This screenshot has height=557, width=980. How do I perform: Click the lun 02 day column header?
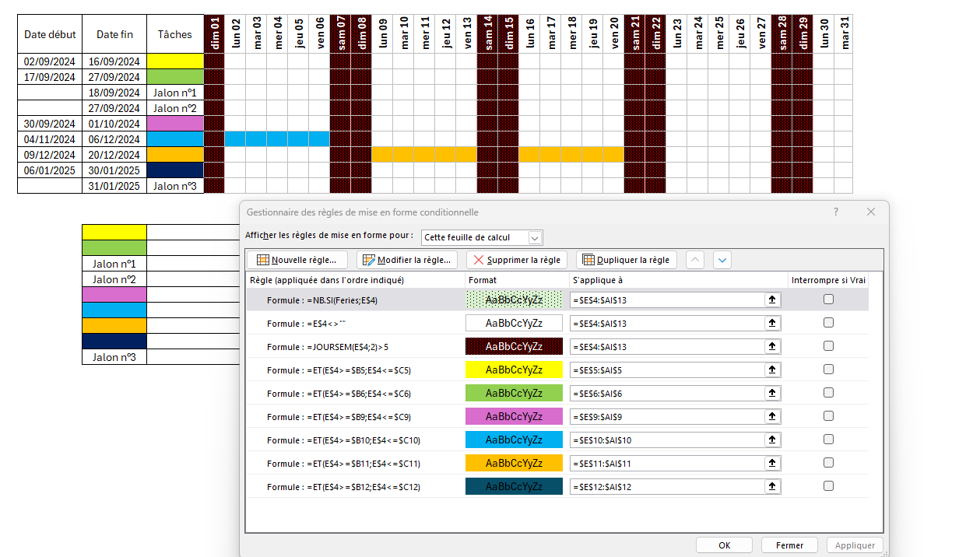pos(235,34)
